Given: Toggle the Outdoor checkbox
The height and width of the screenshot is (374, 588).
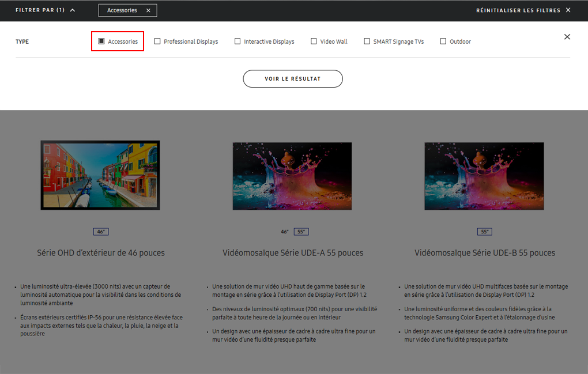Looking at the screenshot, I should (443, 41).
